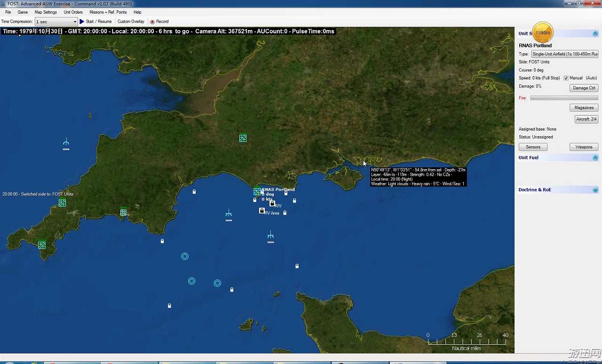This screenshot has width=602, height=364.
Task: Click the 'Course: 0 deg' text
Action: [x=531, y=70]
